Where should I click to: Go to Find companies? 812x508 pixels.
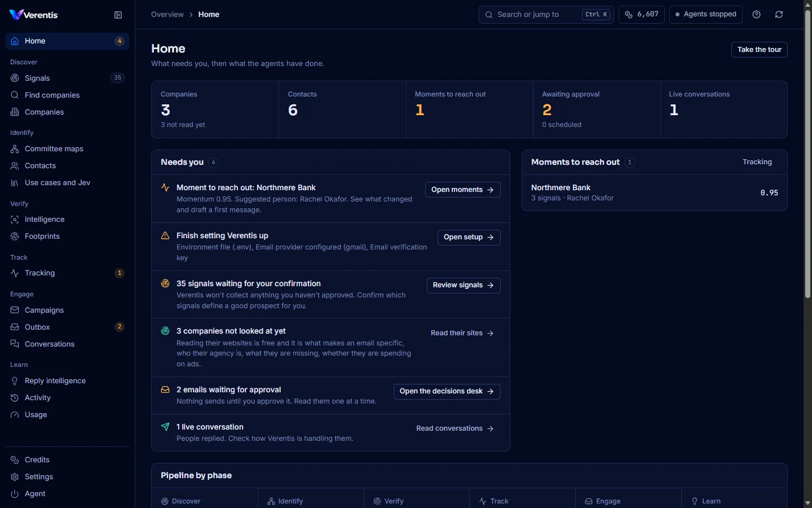67,95
